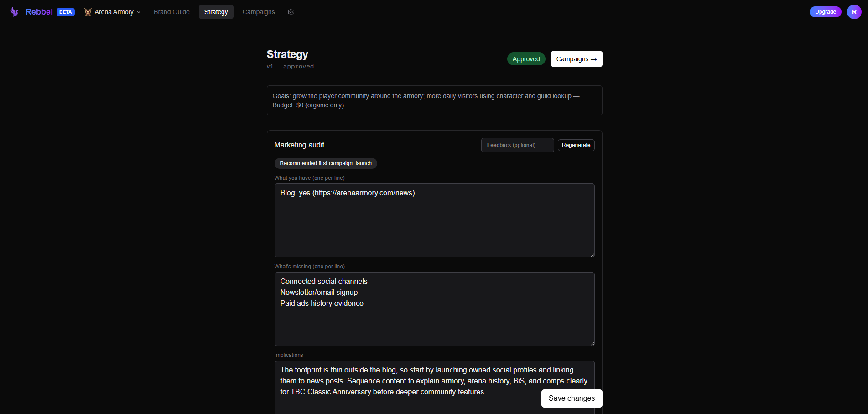Click the Arena Armory brand avatar icon
The height and width of the screenshot is (414, 868).
tap(88, 12)
